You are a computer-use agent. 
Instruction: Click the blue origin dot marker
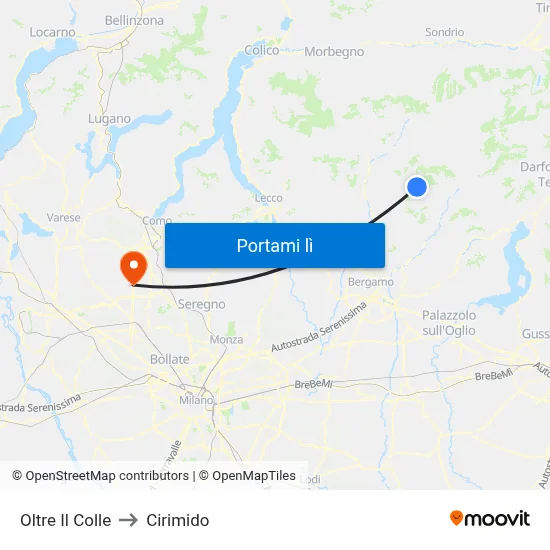(x=417, y=187)
